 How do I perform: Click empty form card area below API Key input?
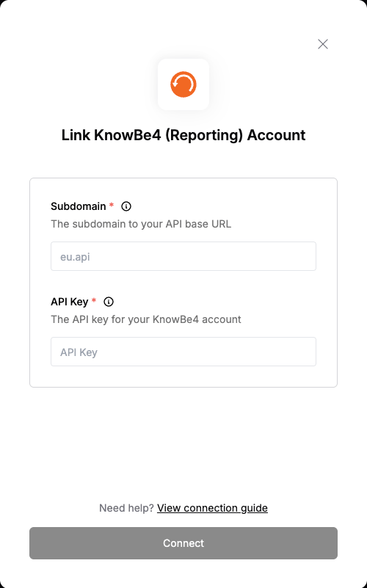tap(183, 377)
